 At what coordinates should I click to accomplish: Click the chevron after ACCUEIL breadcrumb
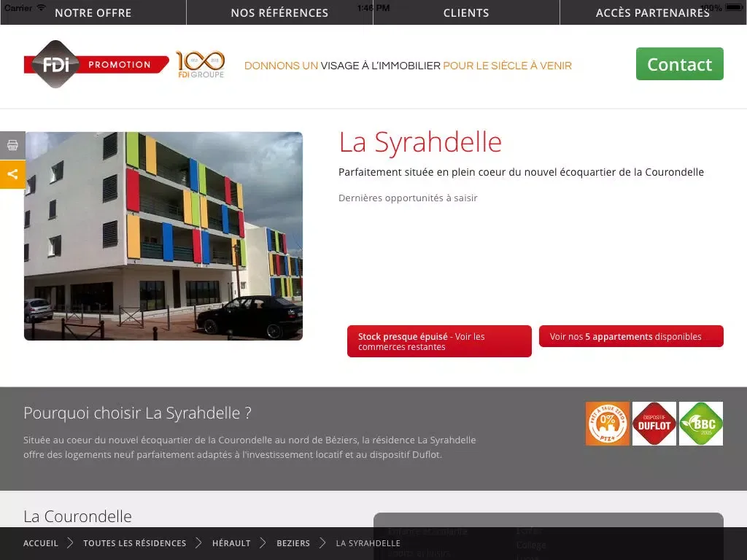coord(71,542)
